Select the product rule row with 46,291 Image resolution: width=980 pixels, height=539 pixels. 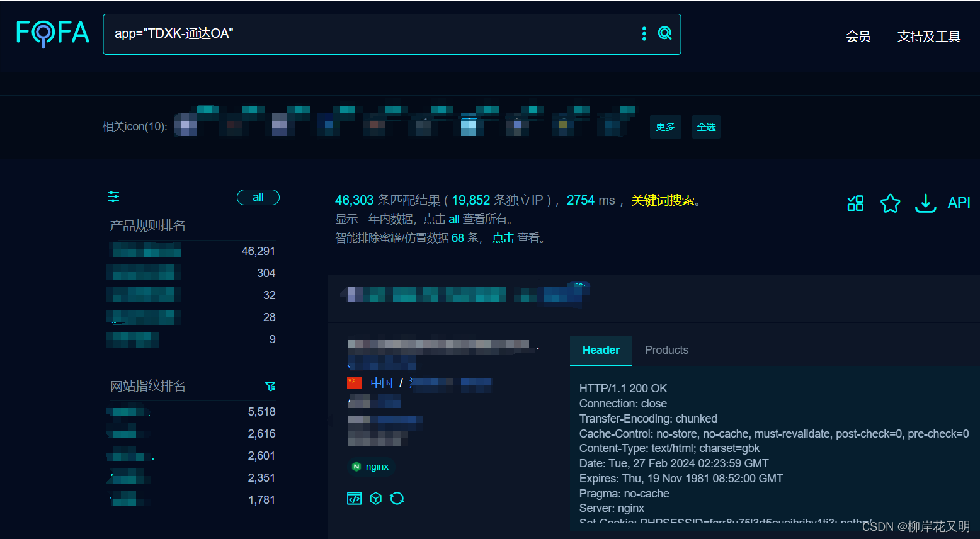coord(192,251)
